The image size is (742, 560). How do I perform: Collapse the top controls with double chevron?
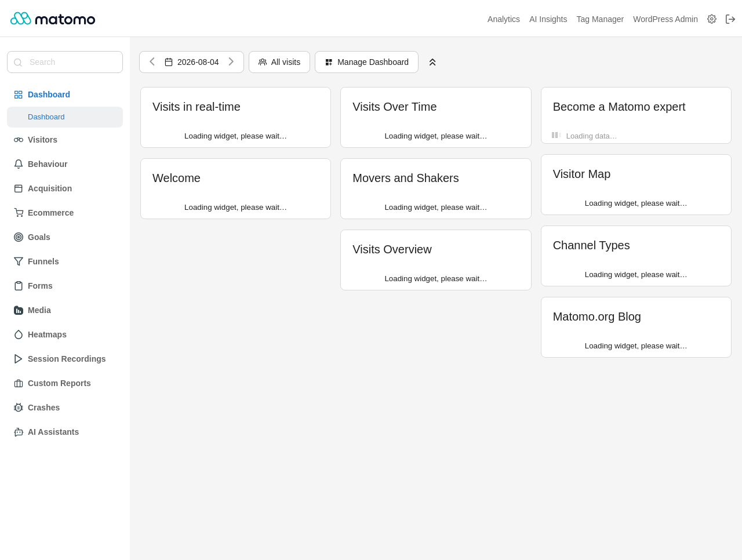click(x=432, y=62)
